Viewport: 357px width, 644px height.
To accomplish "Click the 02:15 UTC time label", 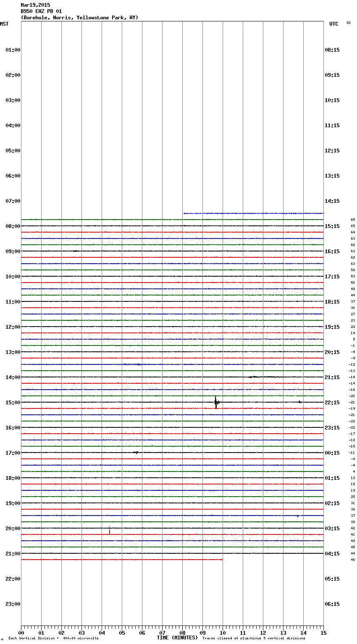I will click(332, 503).
